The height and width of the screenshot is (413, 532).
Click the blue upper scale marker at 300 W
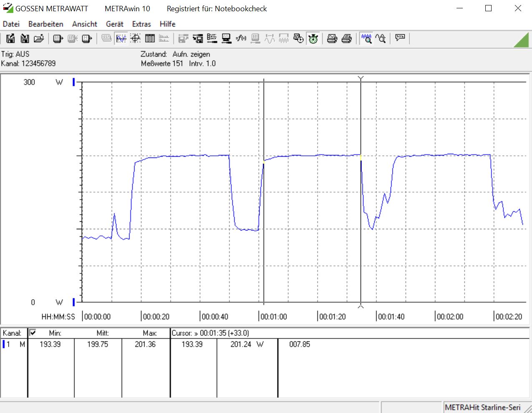point(74,82)
